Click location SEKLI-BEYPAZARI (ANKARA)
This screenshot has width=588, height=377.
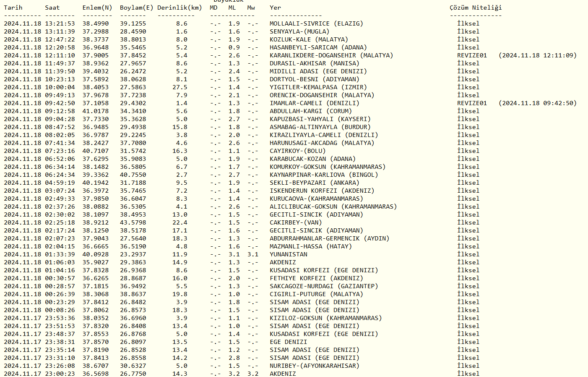point(315,183)
